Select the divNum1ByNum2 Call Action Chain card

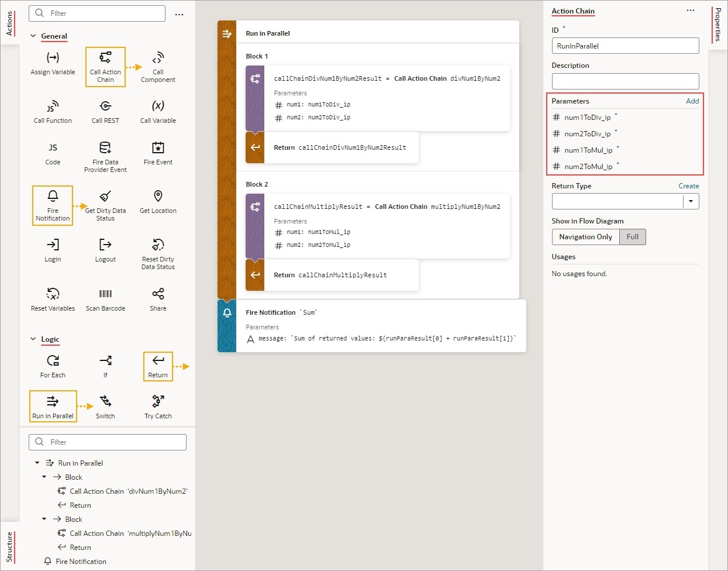pos(378,99)
